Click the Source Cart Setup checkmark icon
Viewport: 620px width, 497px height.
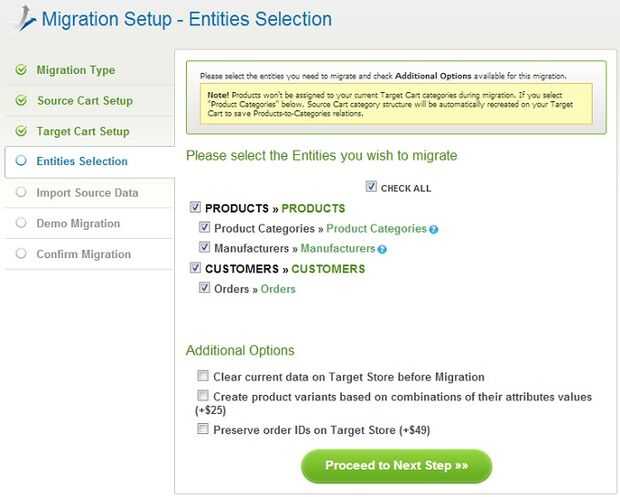[x=21, y=101]
